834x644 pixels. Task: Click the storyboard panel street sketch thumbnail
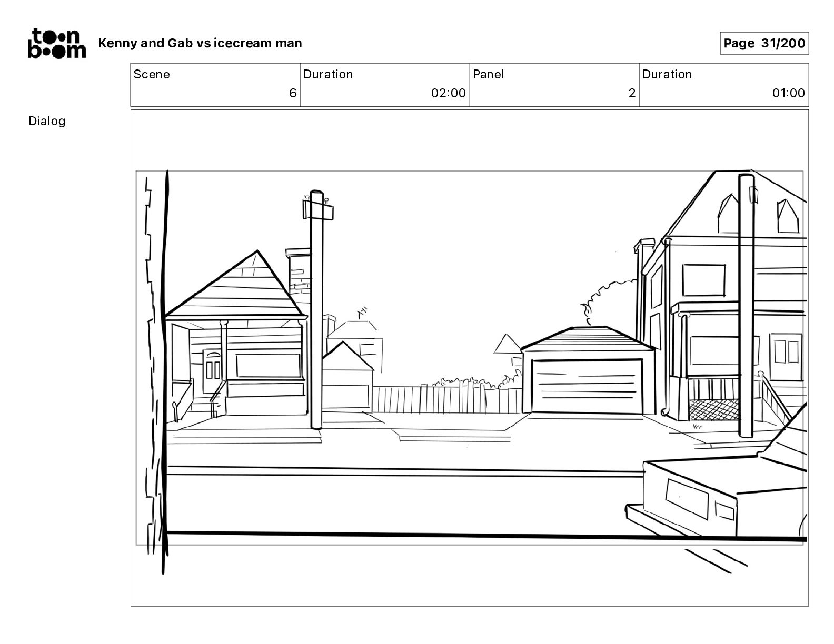470,358
